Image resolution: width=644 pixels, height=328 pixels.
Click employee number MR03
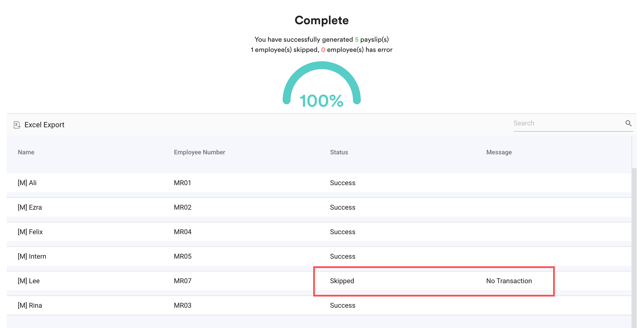(x=183, y=305)
